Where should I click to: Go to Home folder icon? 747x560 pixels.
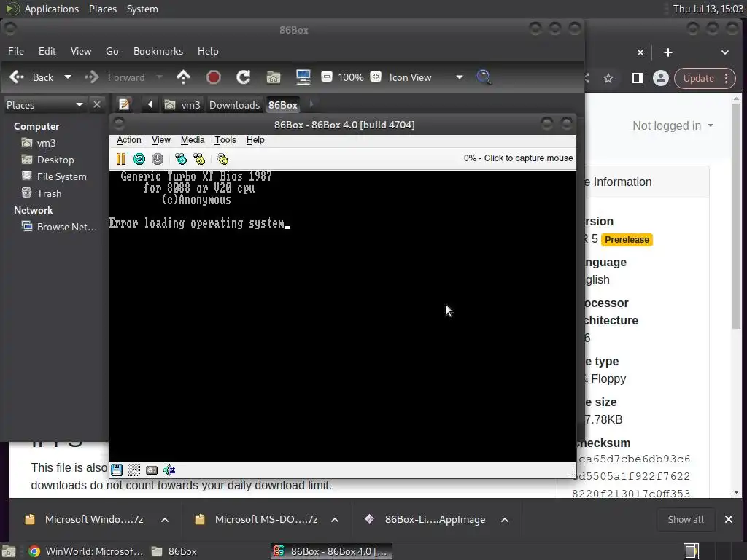point(274,77)
